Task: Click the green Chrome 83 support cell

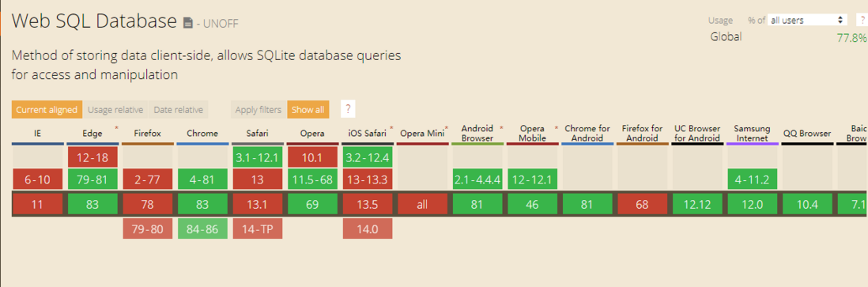Action: pos(202,205)
